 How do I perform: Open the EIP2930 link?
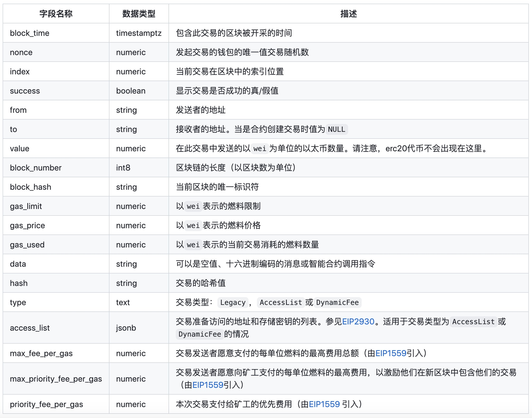tap(358, 322)
